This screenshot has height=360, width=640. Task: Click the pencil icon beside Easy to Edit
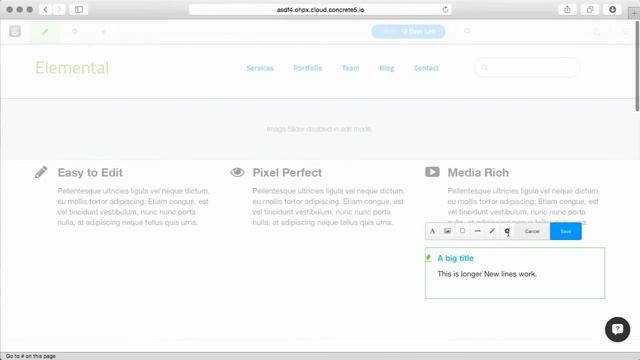[x=41, y=172]
